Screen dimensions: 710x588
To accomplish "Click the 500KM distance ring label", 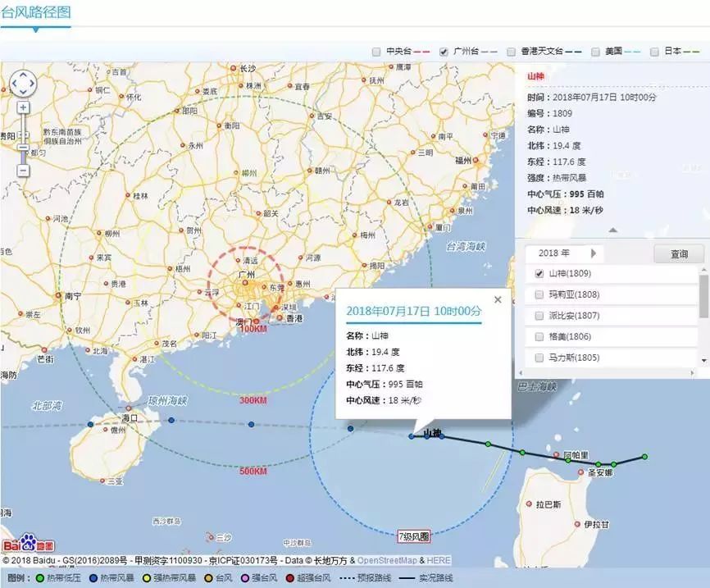I will (x=253, y=471).
